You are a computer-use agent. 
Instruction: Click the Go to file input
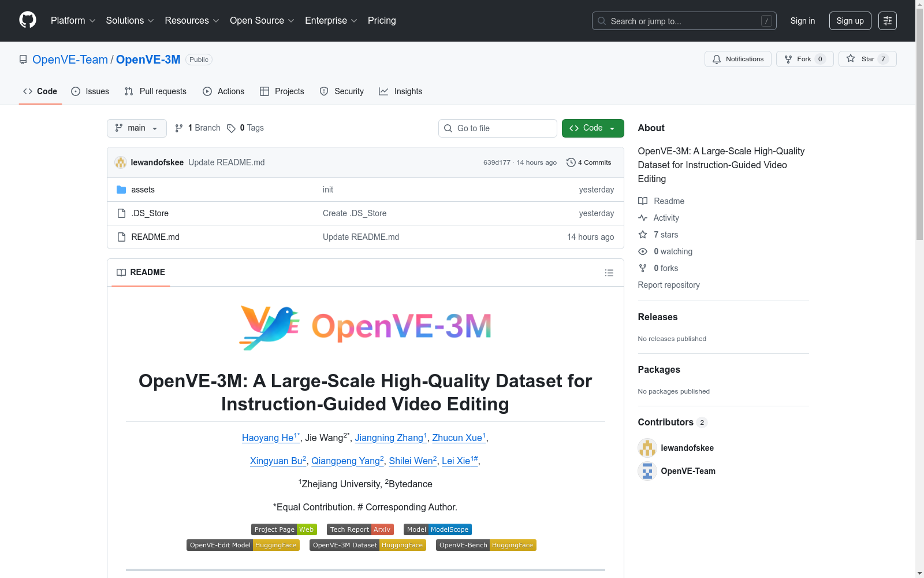[498, 128]
